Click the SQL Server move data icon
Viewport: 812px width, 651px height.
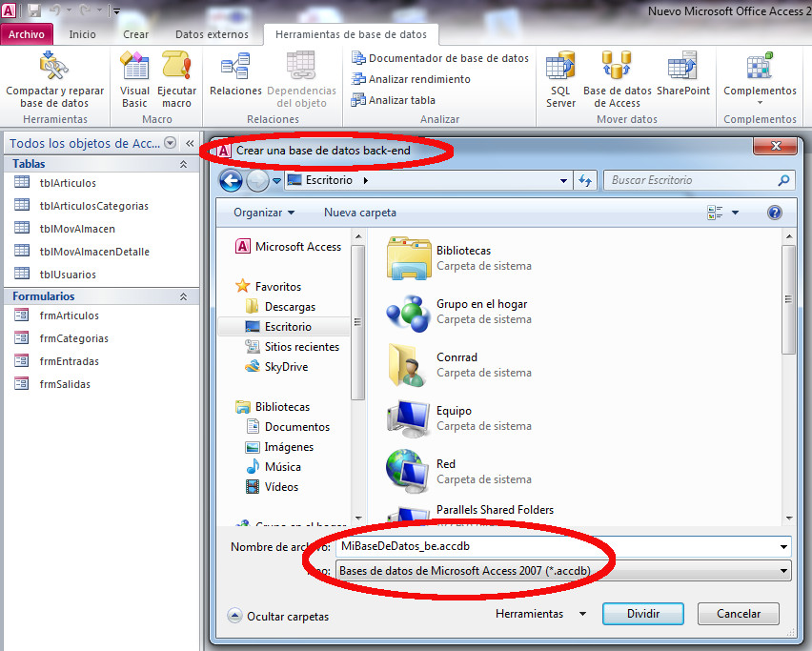point(560,65)
